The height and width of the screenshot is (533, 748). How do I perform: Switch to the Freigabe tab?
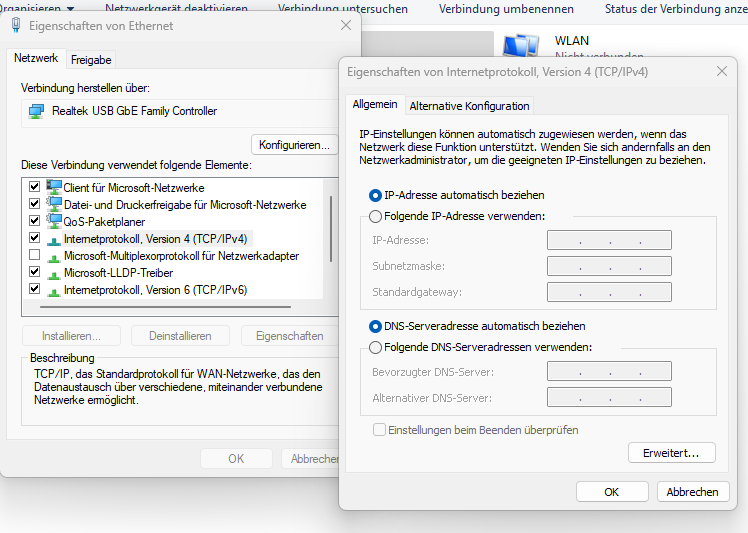(91, 60)
